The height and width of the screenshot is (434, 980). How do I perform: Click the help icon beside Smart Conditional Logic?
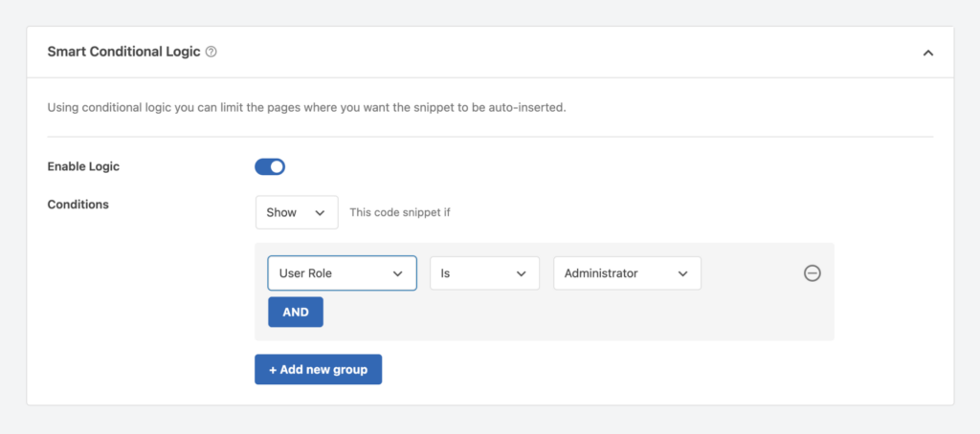[x=212, y=53]
